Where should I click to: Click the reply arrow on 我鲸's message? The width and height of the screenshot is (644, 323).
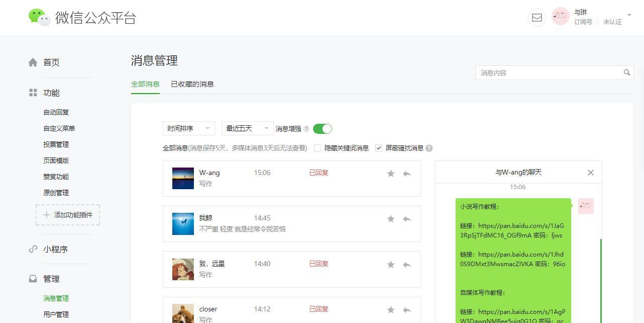(406, 218)
